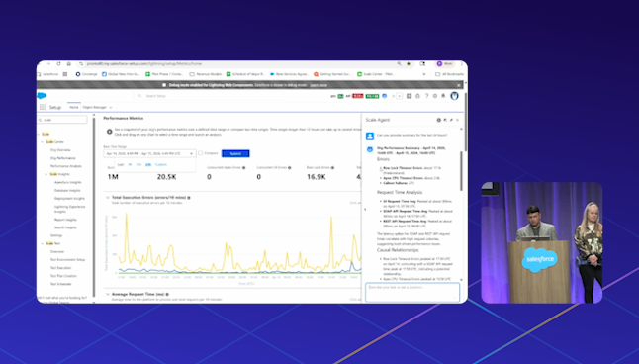Open the Scale Center bookmark
Image resolution: width=639 pixels, height=364 pixels.
(x=376, y=74)
